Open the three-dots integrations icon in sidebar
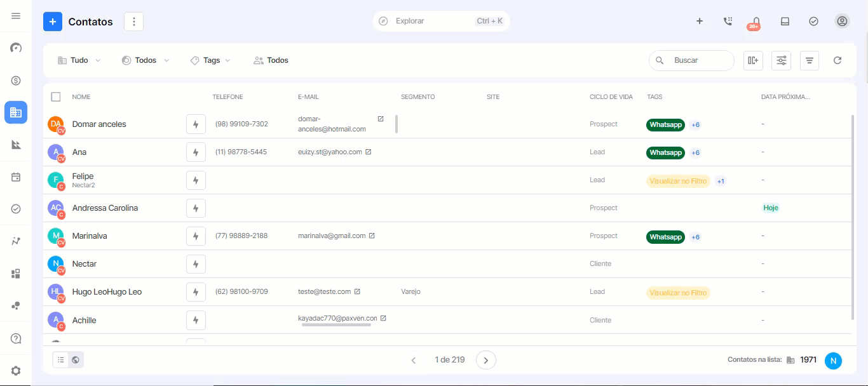The height and width of the screenshot is (386, 868). (x=16, y=306)
